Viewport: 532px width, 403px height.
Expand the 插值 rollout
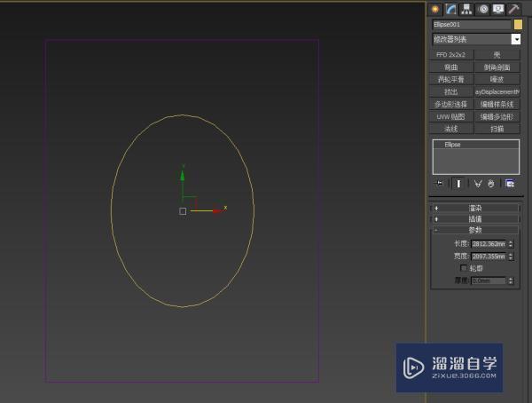point(475,219)
